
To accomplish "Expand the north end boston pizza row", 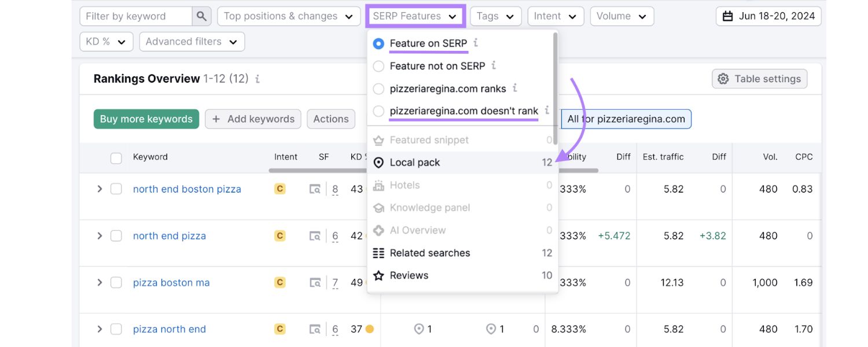I will coord(99,189).
